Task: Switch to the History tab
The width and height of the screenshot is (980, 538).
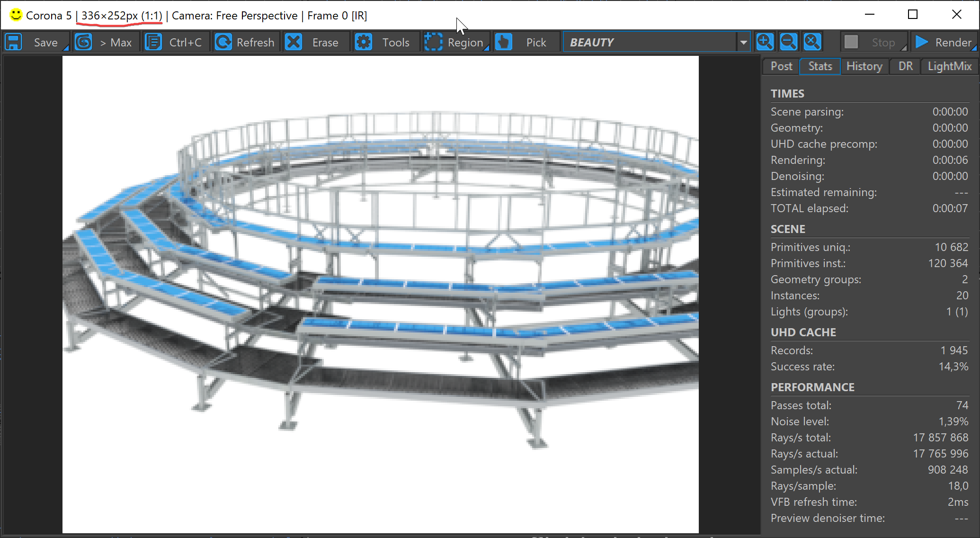Action: click(864, 66)
